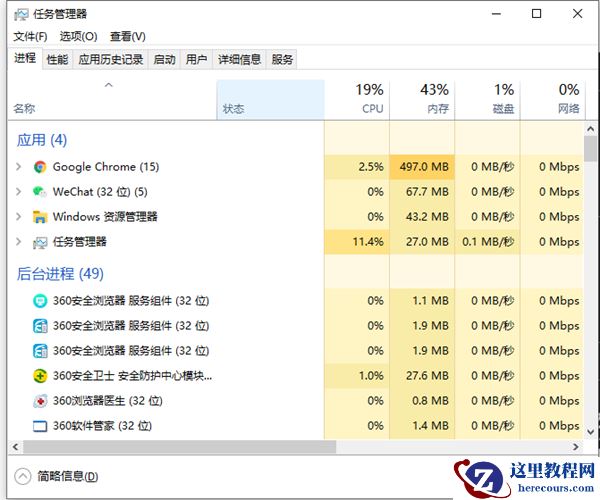Viewport: 600px width, 500px height.
Task: Click the 1.1 MB memory cell
Action: [422, 301]
